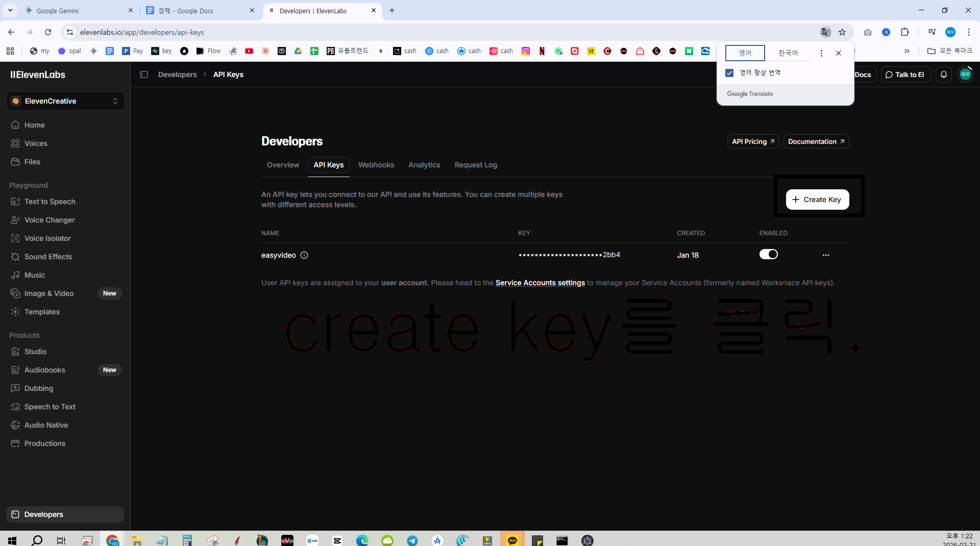Open Service Accounts settings link

point(540,283)
